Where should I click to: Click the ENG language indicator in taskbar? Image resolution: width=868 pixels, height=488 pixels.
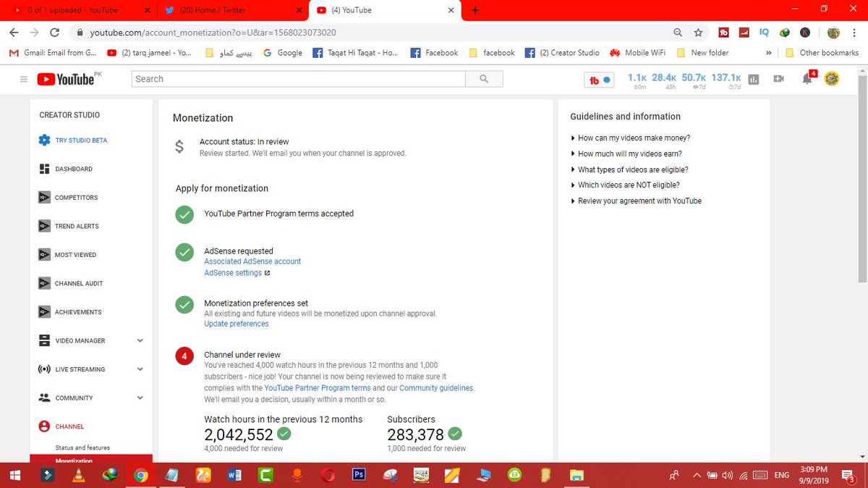click(x=781, y=475)
